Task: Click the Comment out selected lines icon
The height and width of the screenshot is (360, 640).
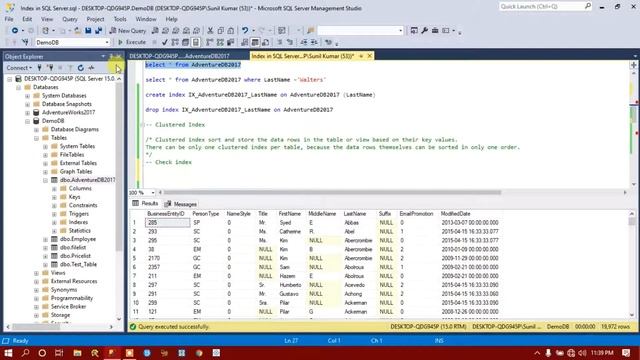Action: [x=280, y=42]
